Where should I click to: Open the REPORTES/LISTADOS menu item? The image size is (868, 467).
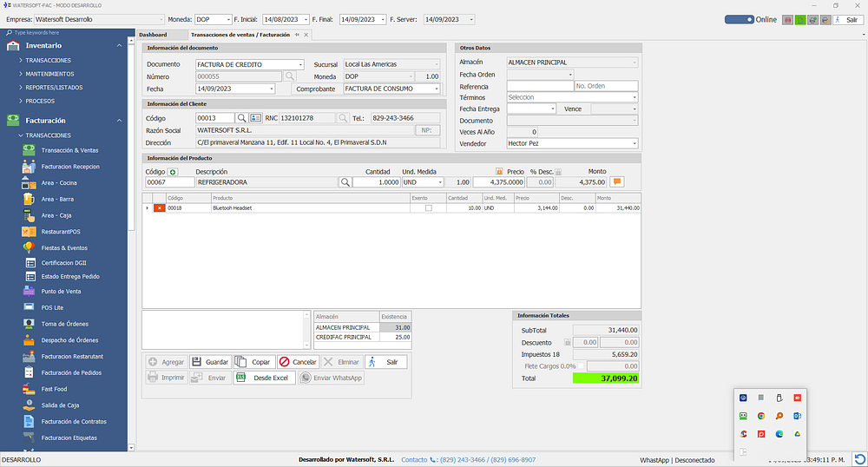(55, 87)
